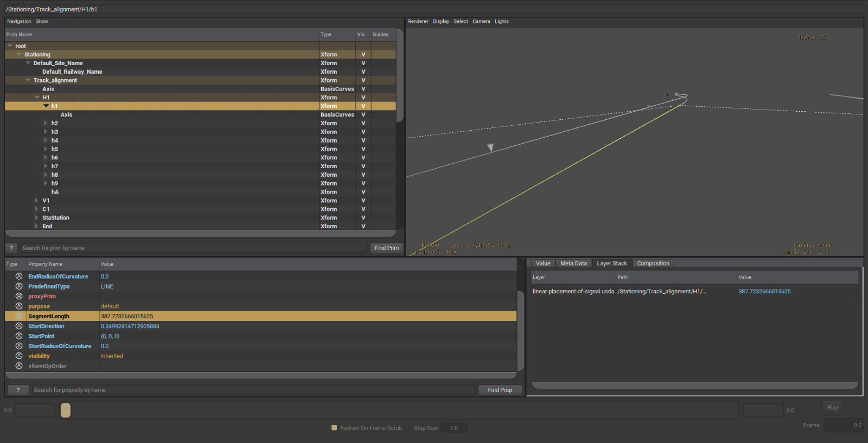This screenshot has width=868, height=443.
Task: Click the Find Prop button
Action: coord(499,390)
